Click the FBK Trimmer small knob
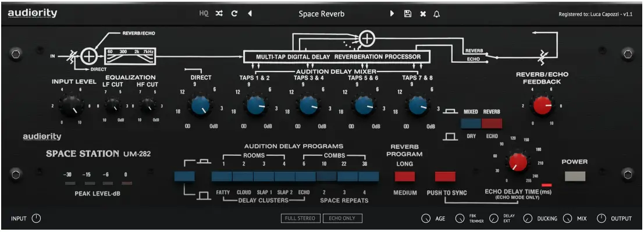The width and height of the screenshot is (644, 232). tap(460, 219)
